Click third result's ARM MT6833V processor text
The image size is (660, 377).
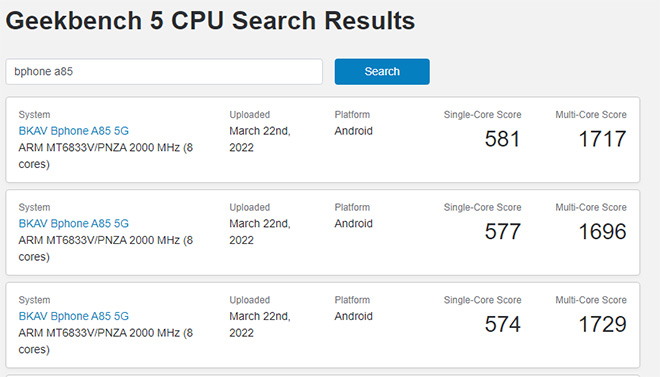(x=106, y=341)
